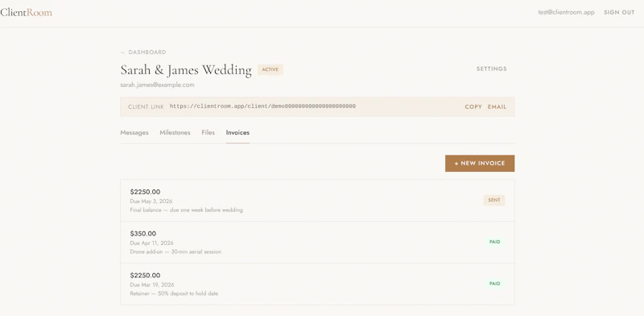Image resolution: width=644 pixels, height=316 pixels.
Task: Switch to the Files tab
Action: pyautogui.click(x=208, y=132)
